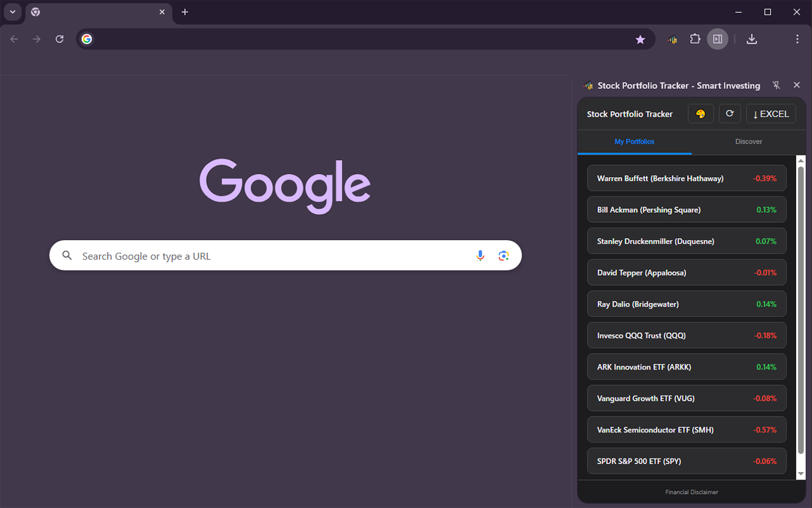Switch to the My Portfolios tab
The image size is (812, 508).
pyautogui.click(x=634, y=142)
